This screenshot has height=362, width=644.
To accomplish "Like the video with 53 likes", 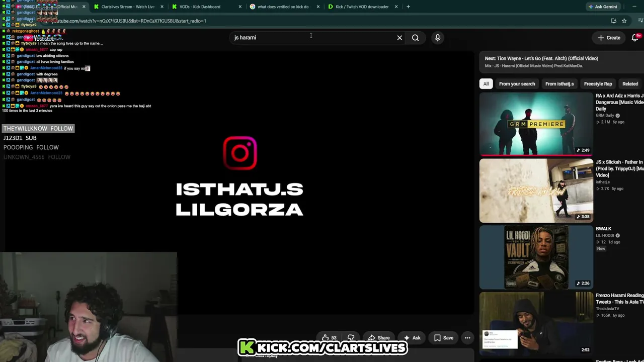I will [329, 338].
